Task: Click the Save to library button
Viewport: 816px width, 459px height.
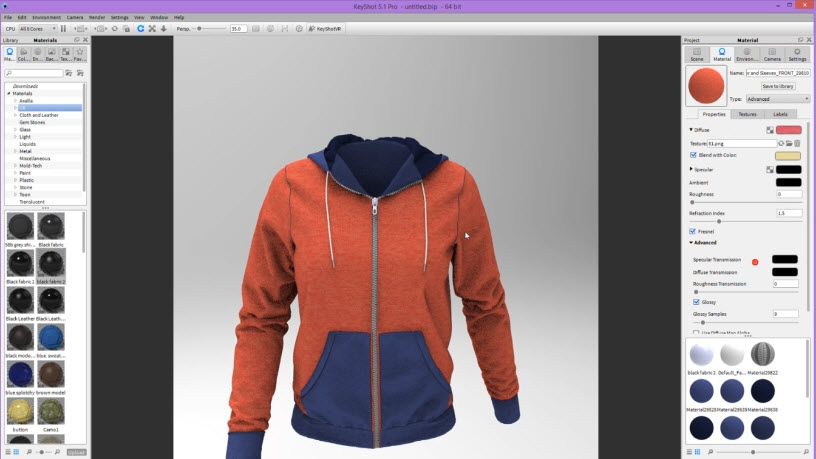Action: point(777,86)
